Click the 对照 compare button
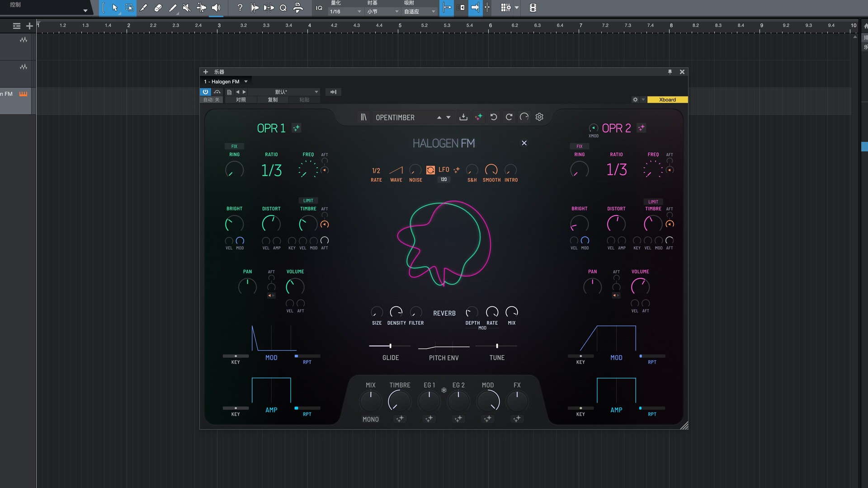The height and width of the screenshot is (488, 868). point(241,100)
